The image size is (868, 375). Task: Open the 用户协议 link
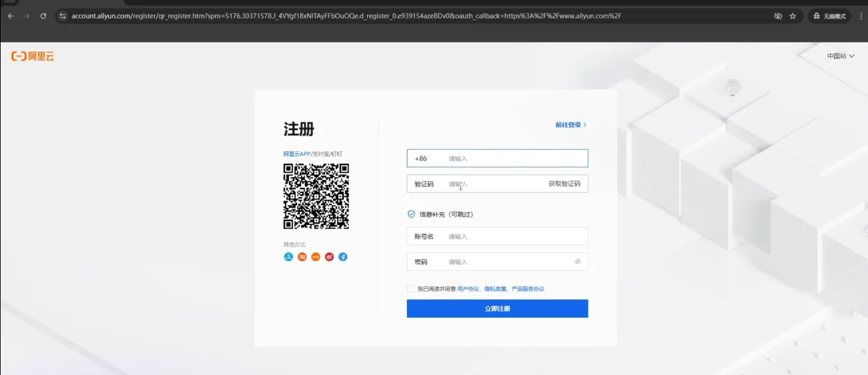[468, 289]
